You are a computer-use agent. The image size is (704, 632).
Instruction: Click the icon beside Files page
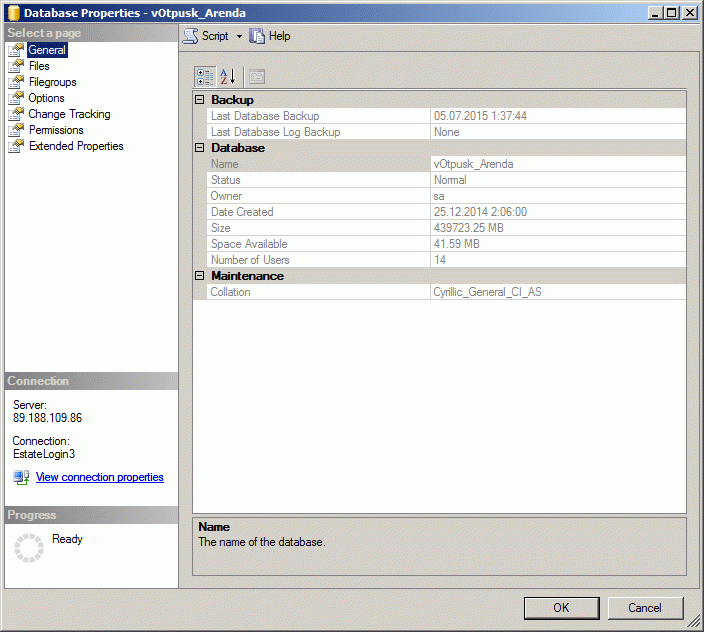click(16, 66)
